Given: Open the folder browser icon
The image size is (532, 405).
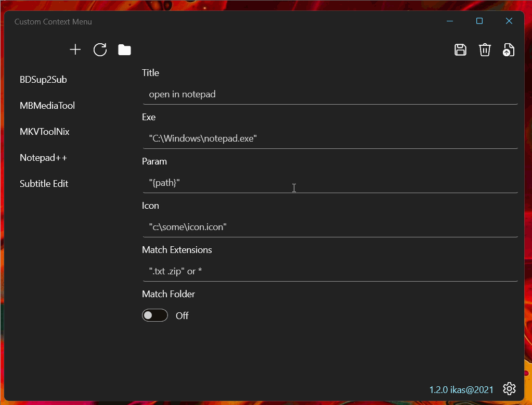Looking at the screenshot, I should tap(124, 49).
